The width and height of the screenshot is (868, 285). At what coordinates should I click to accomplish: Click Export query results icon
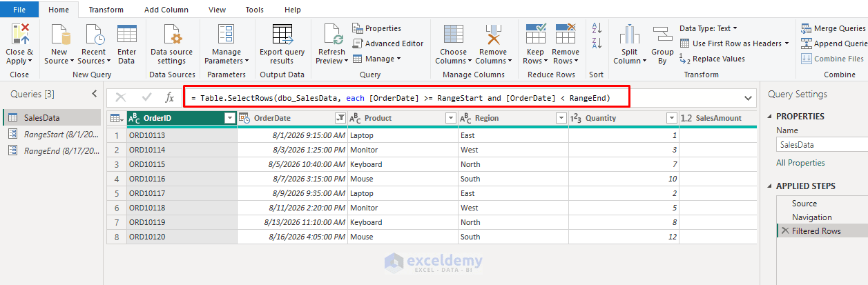point(282,35)
